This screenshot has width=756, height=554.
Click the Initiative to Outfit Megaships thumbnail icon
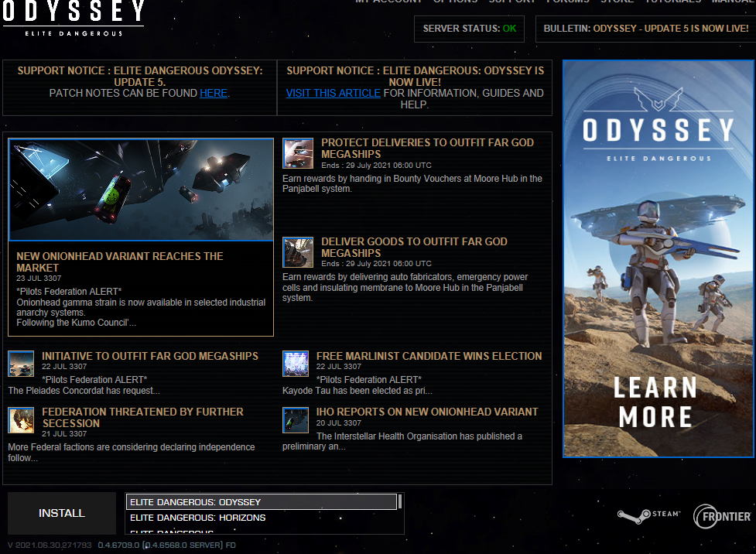21,364
